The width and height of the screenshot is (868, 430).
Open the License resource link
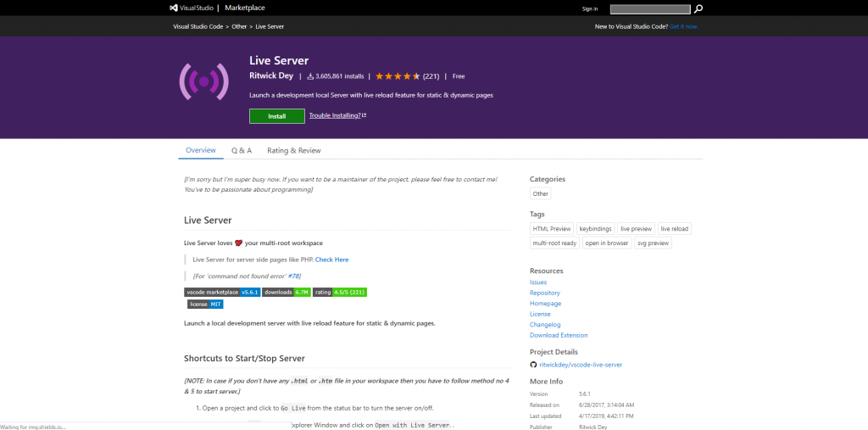(540, 314)
